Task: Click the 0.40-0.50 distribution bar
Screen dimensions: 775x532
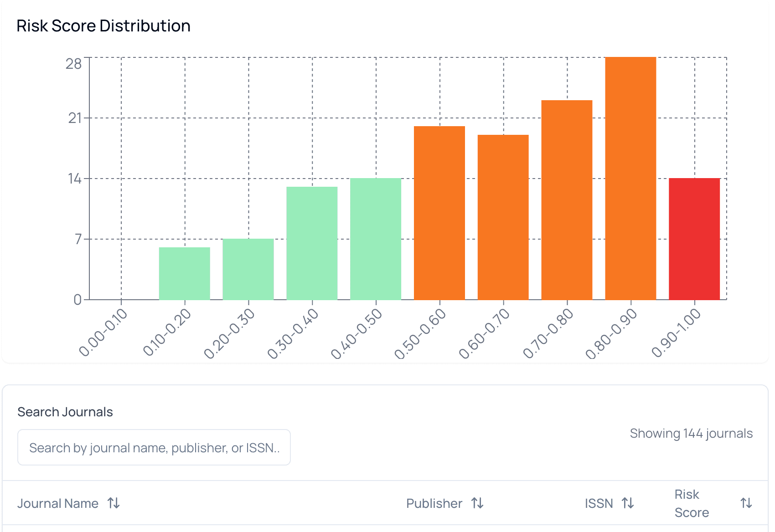Action: click(x=376, y=237)
